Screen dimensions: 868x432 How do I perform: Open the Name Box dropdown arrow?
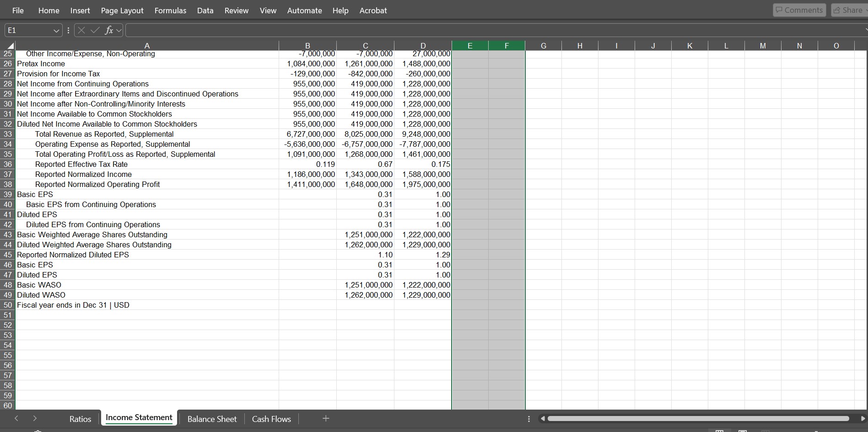click(56, 30)
